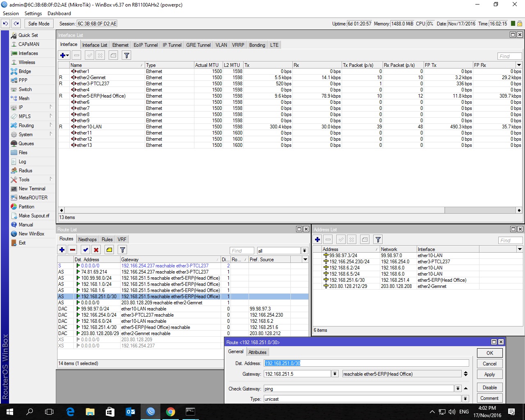
Task: Click OK to save the route
Action: tap(489, 353)
